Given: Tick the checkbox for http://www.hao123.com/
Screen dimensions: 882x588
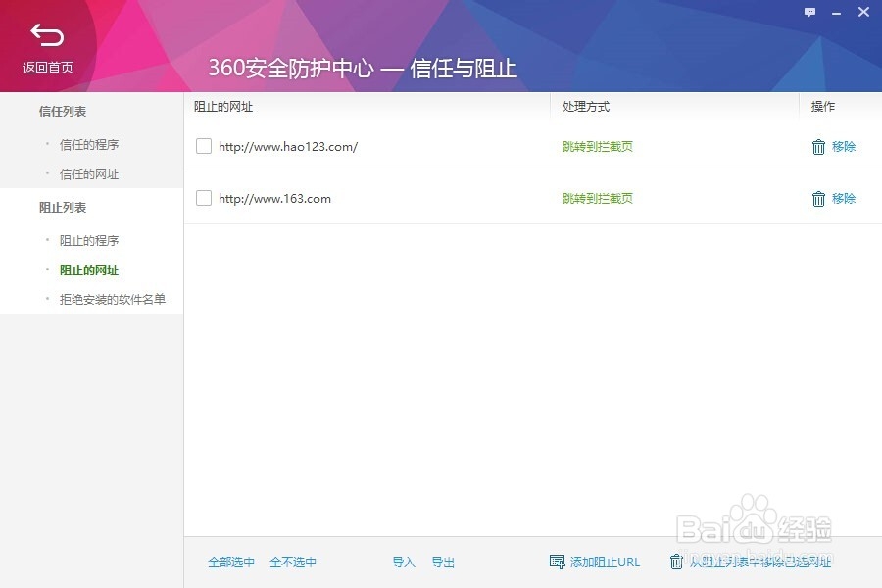Looking at the screenshot, I should pos(204,146).
